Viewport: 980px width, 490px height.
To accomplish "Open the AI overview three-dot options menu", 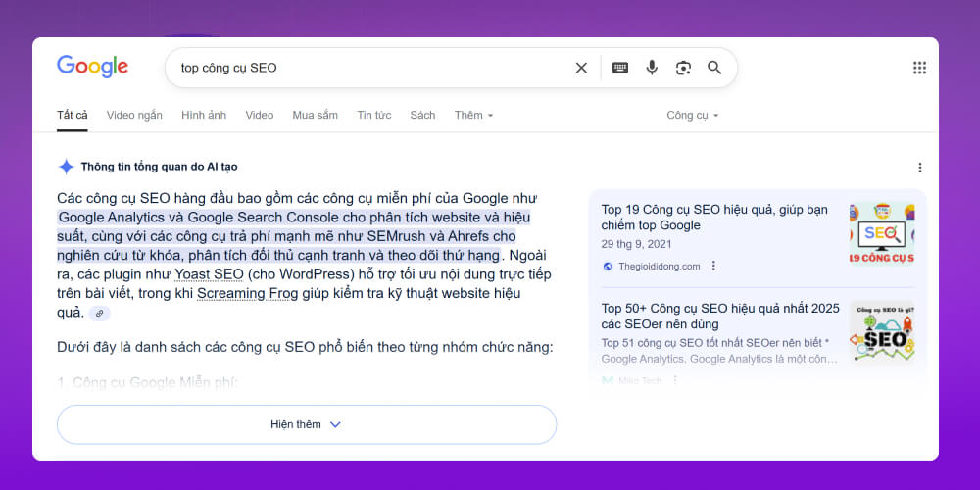I will pos(919,168).
